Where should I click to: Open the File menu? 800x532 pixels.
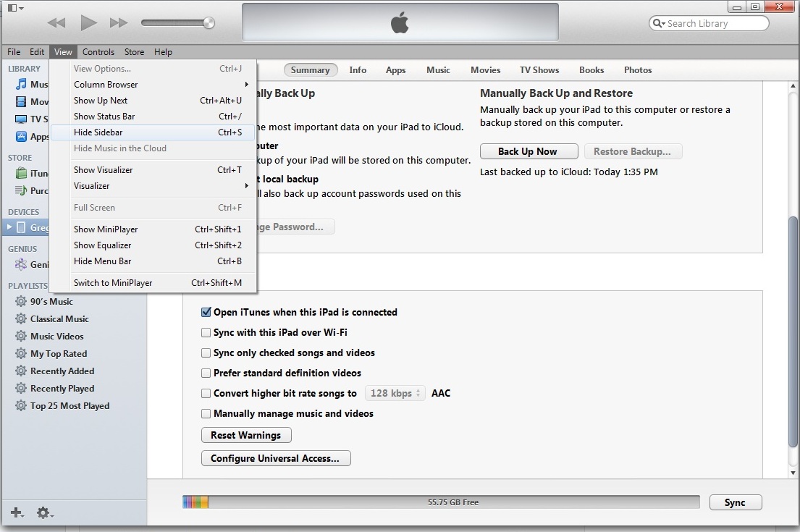pyautogui.click(x=14, y=52)
